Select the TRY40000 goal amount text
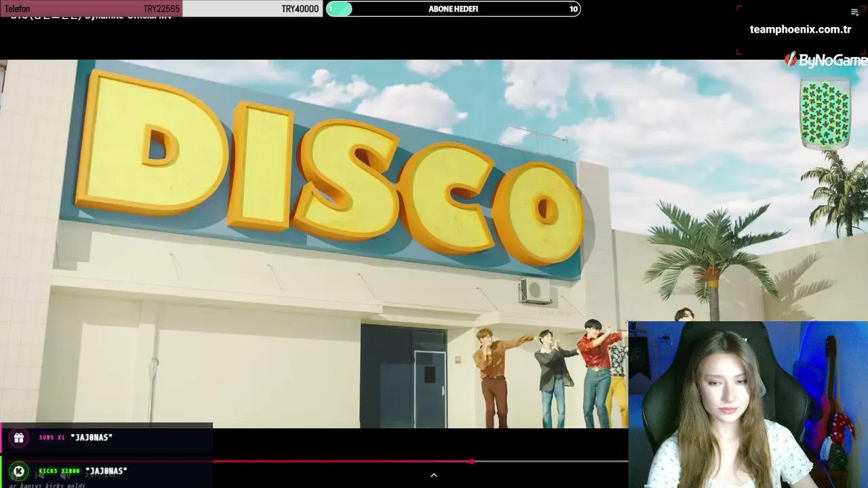Screen dimensions: 868x488 tap(300, 9)
